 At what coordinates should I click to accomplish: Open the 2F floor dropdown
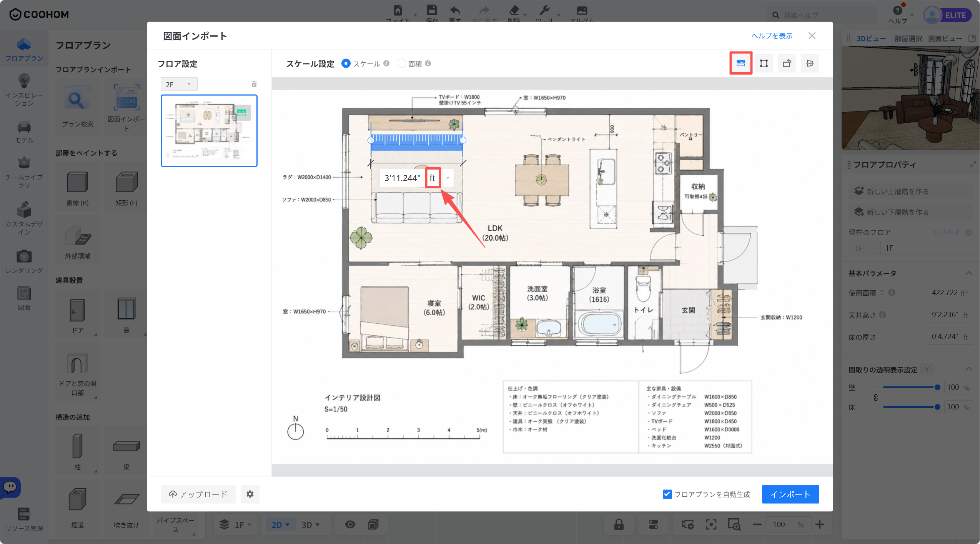(179, 84)
